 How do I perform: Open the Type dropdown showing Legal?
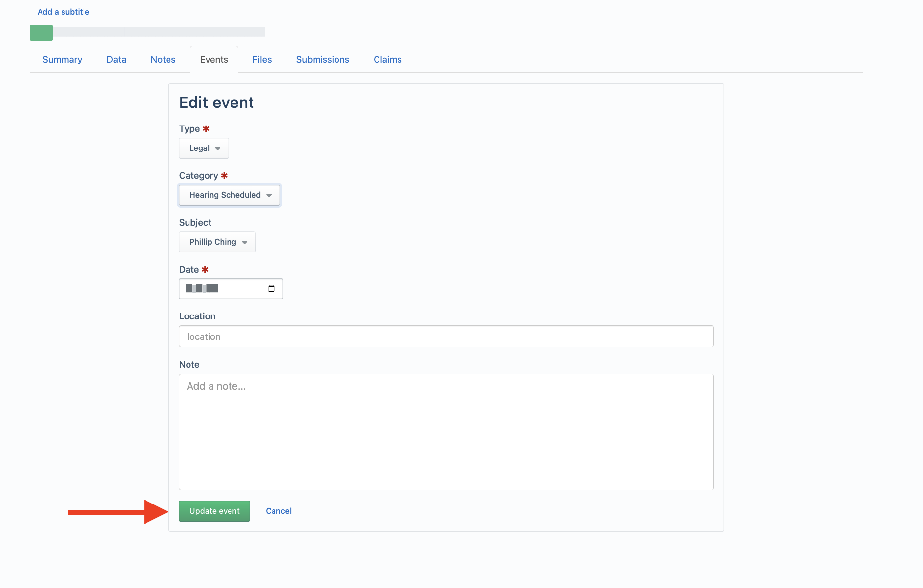[204, 148]
